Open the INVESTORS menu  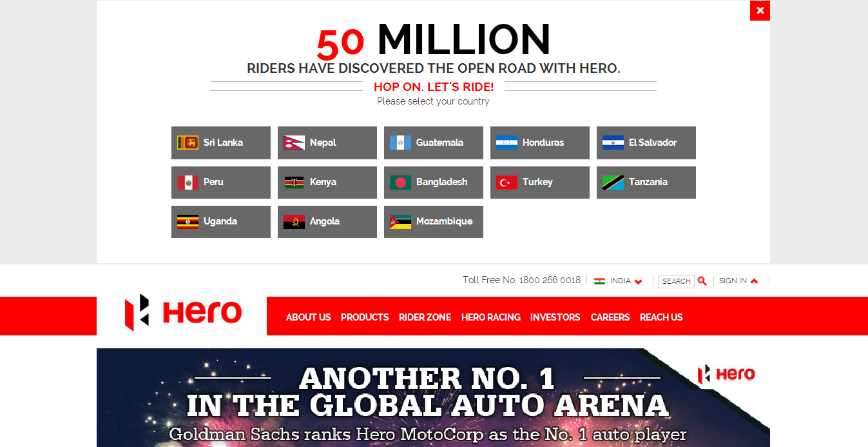(555, 317)
